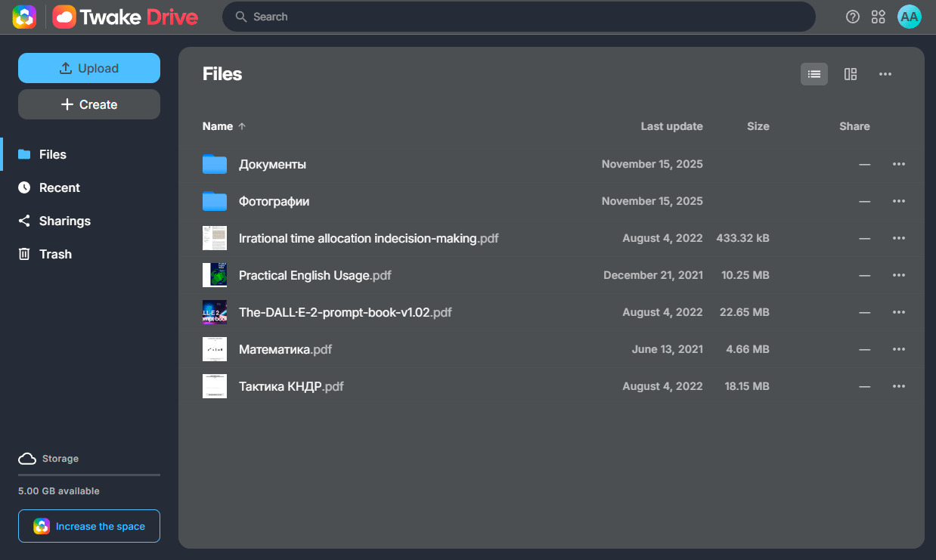Open the apps grid launcher icon
936x560 pixels.
[x=878, y=17]
